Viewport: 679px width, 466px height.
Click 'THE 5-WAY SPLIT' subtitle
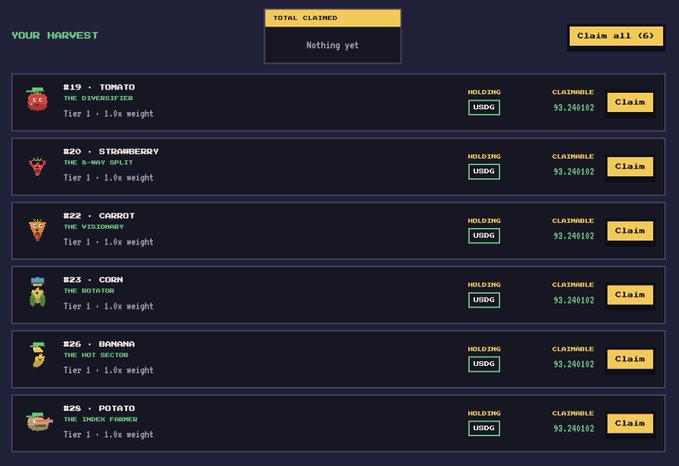tap(98, 162)
